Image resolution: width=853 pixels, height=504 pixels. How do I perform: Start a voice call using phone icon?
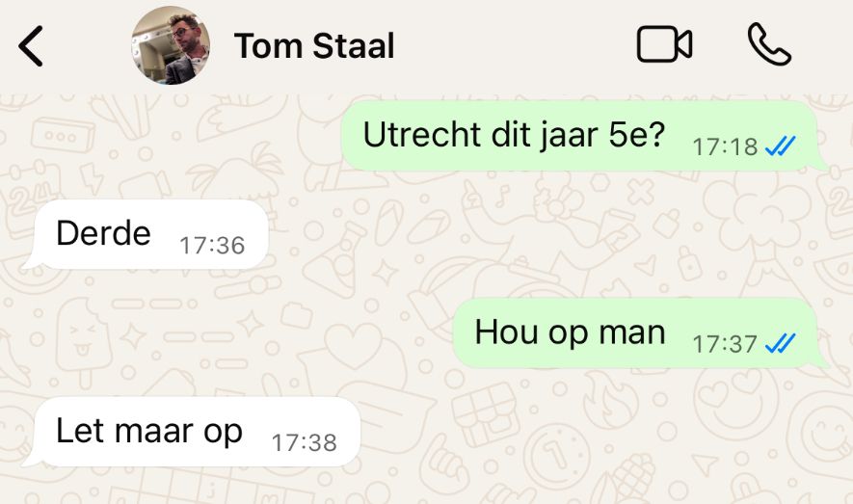tap(769, 44)
